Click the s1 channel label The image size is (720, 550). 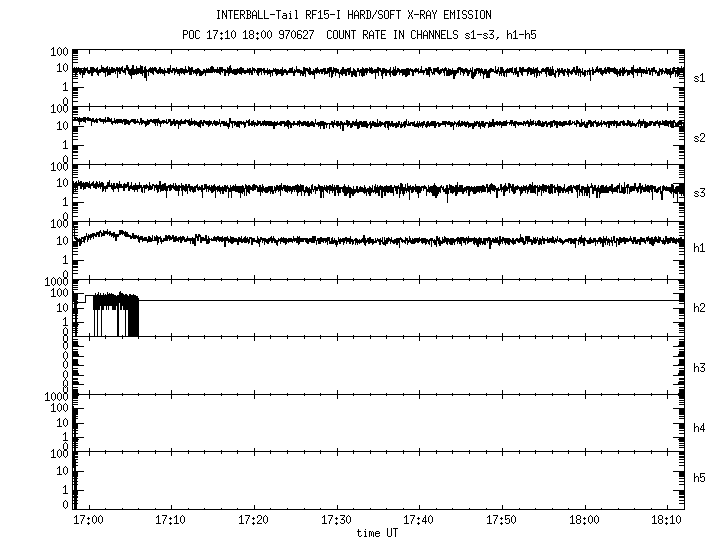coord(699,77)
